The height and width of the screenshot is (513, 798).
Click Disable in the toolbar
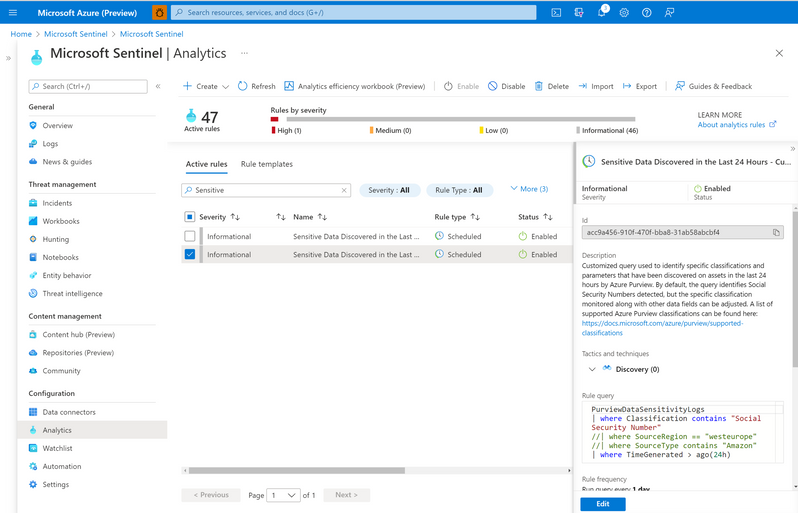point(506,86)
